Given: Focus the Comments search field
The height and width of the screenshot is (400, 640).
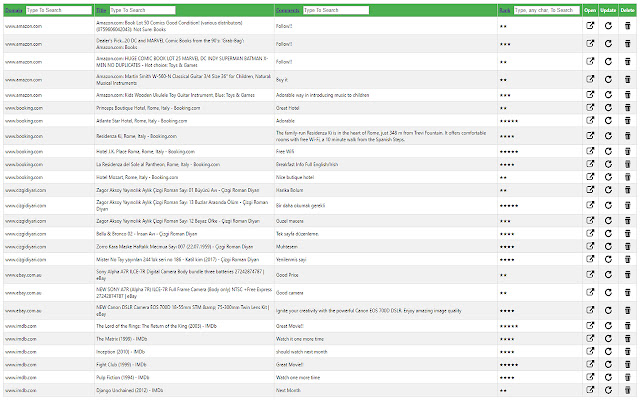Looking at the screenshot, I should [336, 10].
